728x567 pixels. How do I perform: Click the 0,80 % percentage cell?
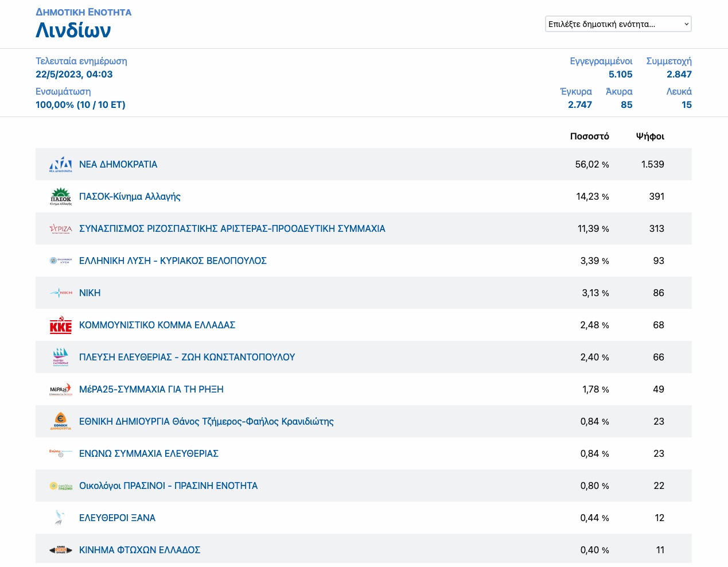(595, 486)
